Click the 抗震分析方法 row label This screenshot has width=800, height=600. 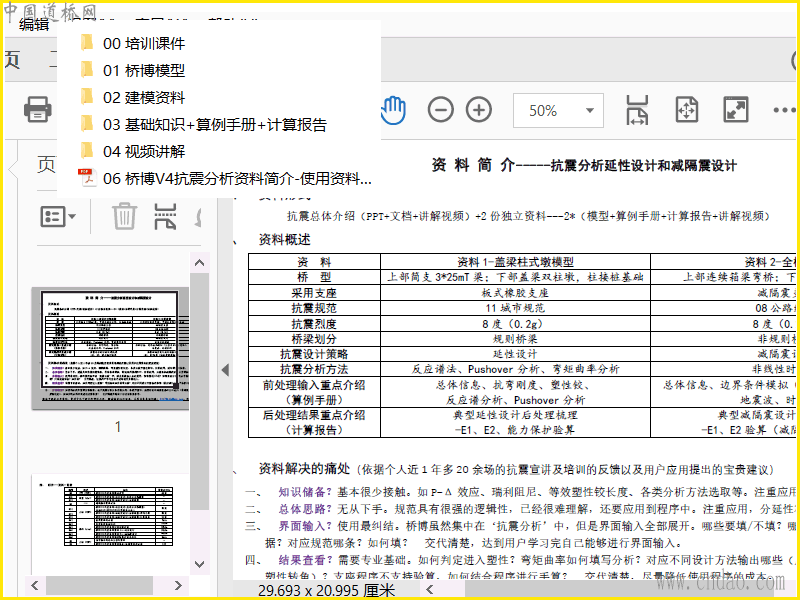click(x=314, y=369)
